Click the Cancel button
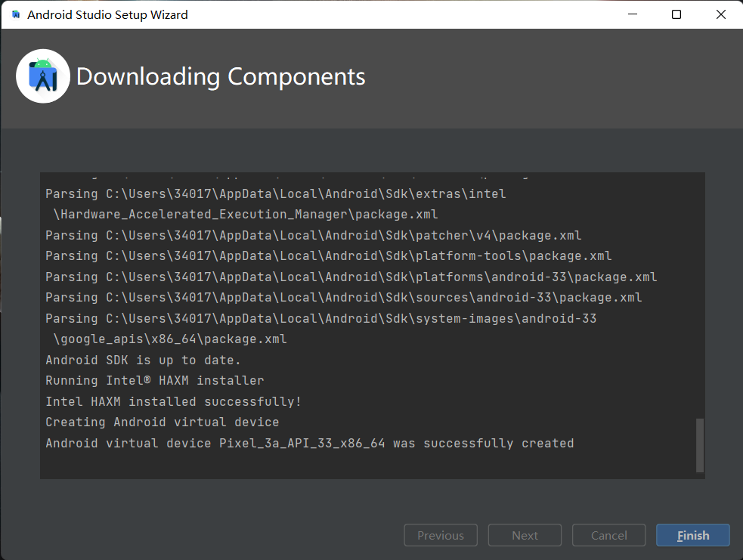 point(608,535)
